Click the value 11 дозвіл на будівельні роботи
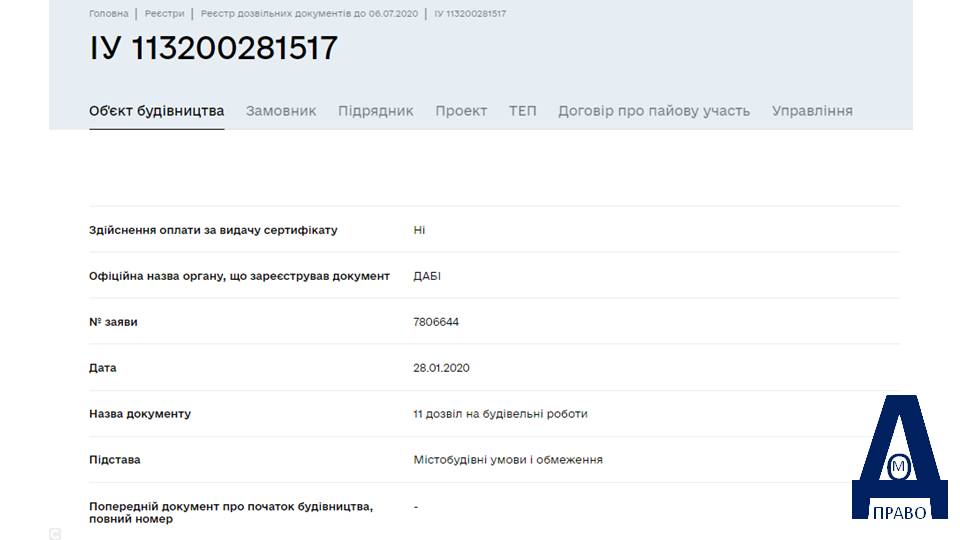Image resolution: width=960 pixels, height=540 pixels. [500, 414]
